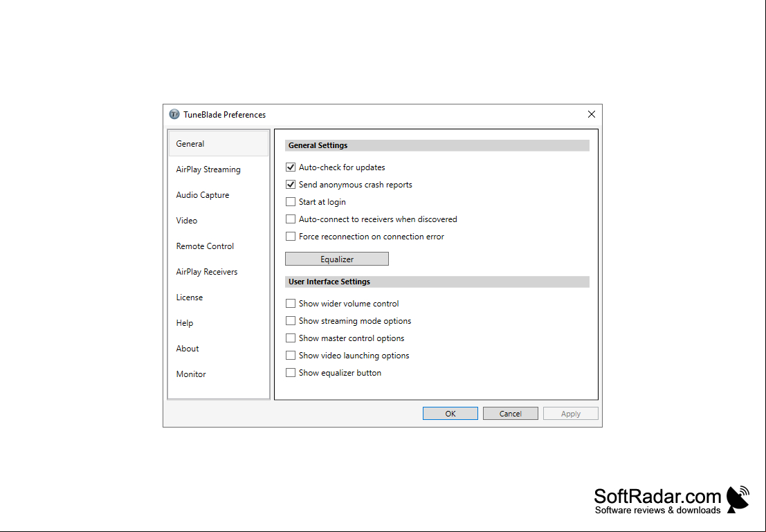Screen dimensions: 766x532
Task: Open the AirPlay Streaming section
Action: point(219,169)
